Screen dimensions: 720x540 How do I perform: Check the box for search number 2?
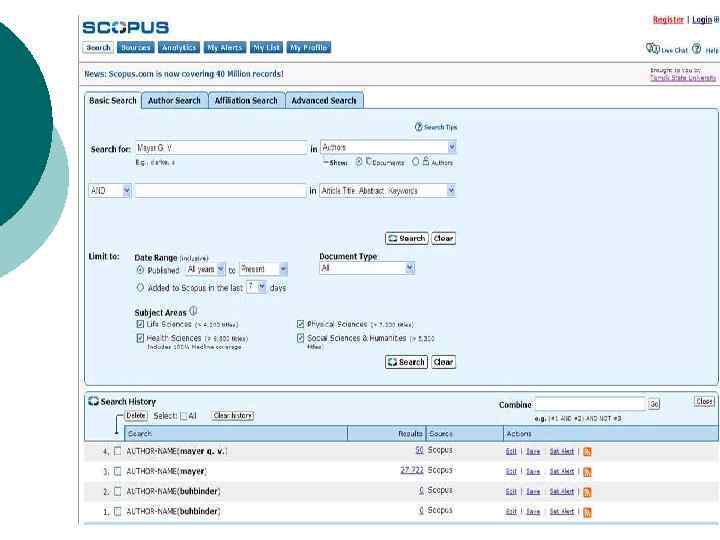pos(118,491)
